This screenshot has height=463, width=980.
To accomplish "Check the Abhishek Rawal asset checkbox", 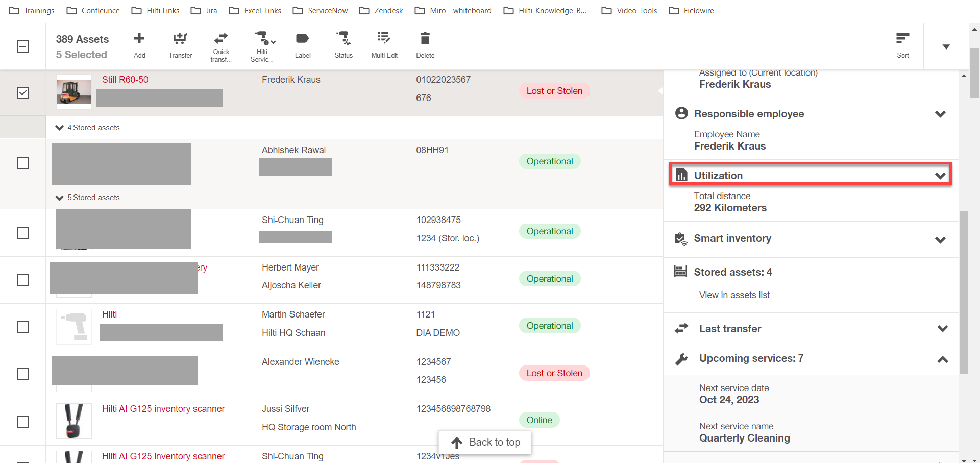I will point(23,163).
